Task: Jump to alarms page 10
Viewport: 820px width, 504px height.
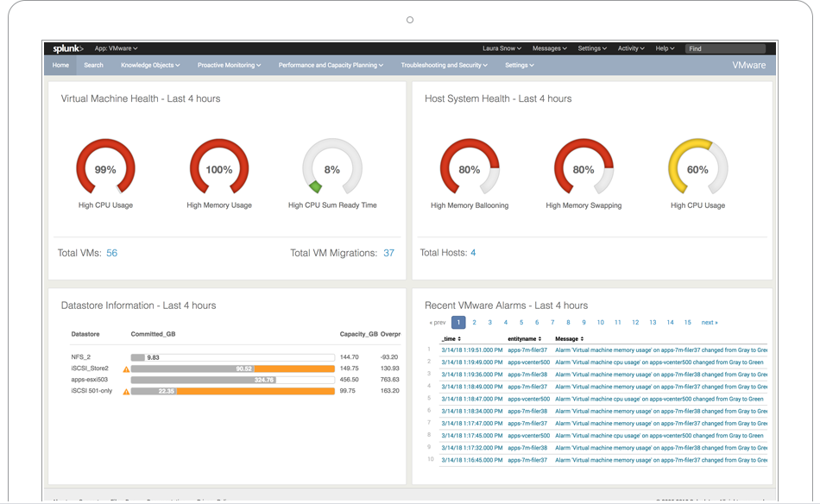Action: pyautogui.click(x=601, y=323)
